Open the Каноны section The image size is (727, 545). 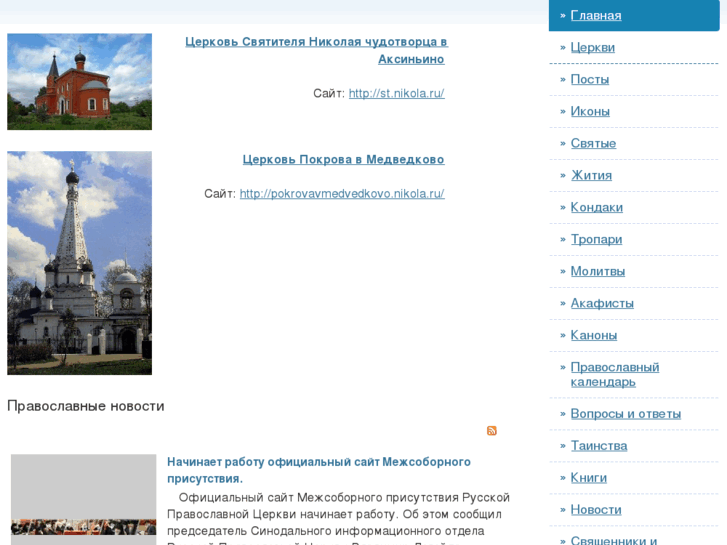click(594, 335)
